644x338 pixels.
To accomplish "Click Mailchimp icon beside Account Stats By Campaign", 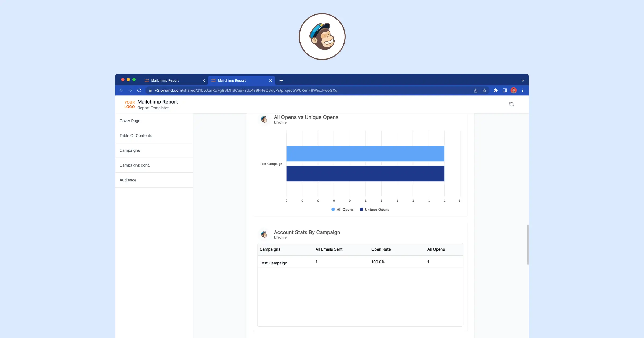I will coord(264,234).
